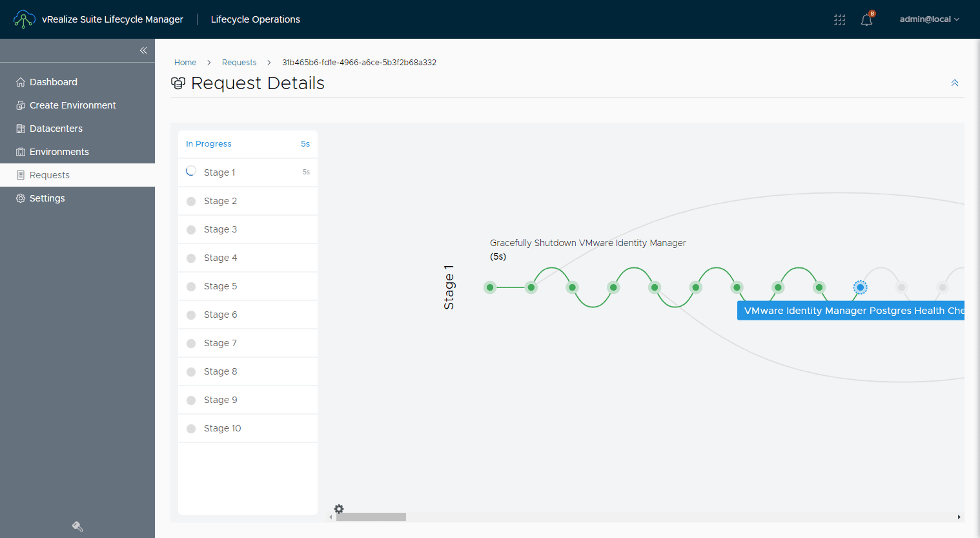
Task: Collapse the sidebar with double-chevron icon
Action: [x=143, y=50]
